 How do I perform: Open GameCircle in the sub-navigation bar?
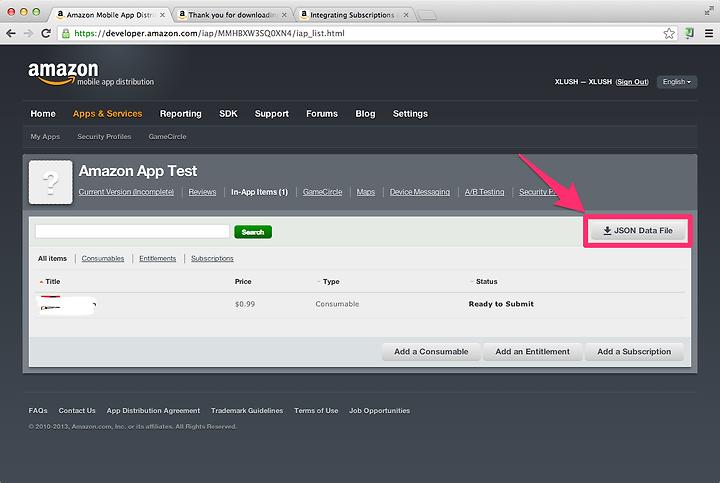[x=168, y=137]
